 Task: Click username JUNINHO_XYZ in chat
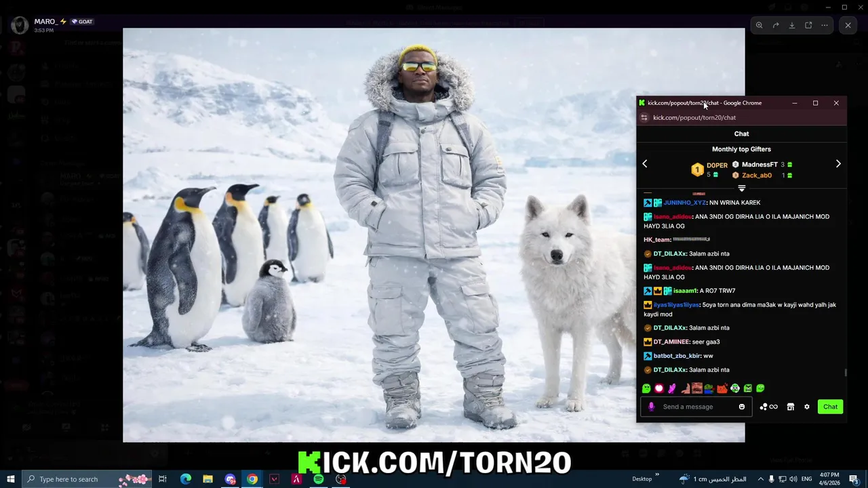[x=684, y=203]
